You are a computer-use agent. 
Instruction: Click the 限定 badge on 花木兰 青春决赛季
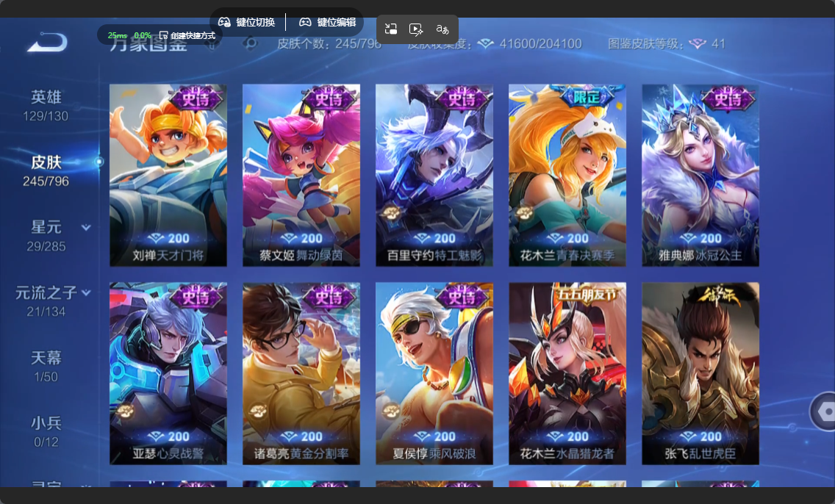click(x=587, y=96)
